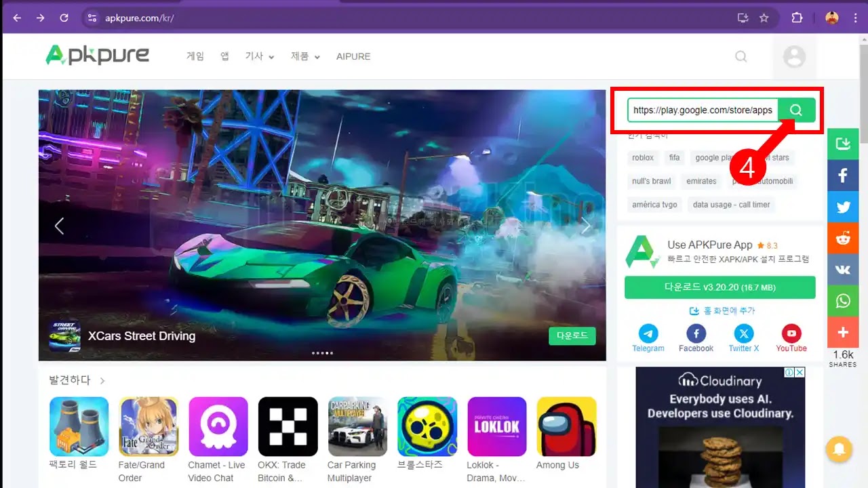Open the OKX Trade Bitcoin thumbnail
This screenshot has width=868, height=488.
288,426
